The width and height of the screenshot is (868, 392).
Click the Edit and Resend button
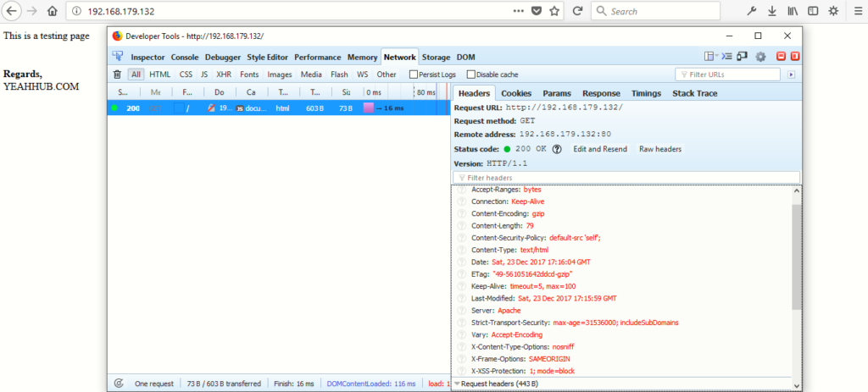pyautogui.click(x=600, y=149)
